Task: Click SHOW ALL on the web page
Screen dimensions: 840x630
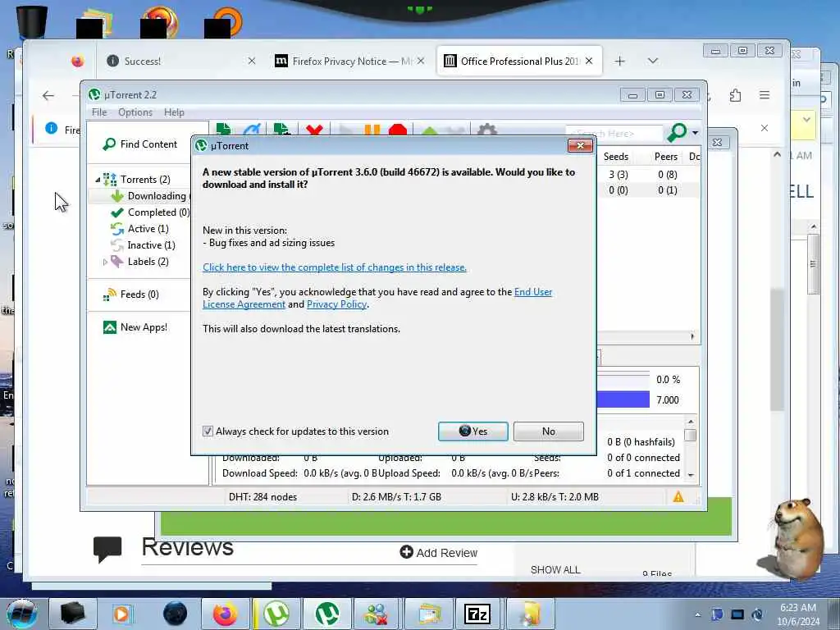Action: (x=555, y=569)
